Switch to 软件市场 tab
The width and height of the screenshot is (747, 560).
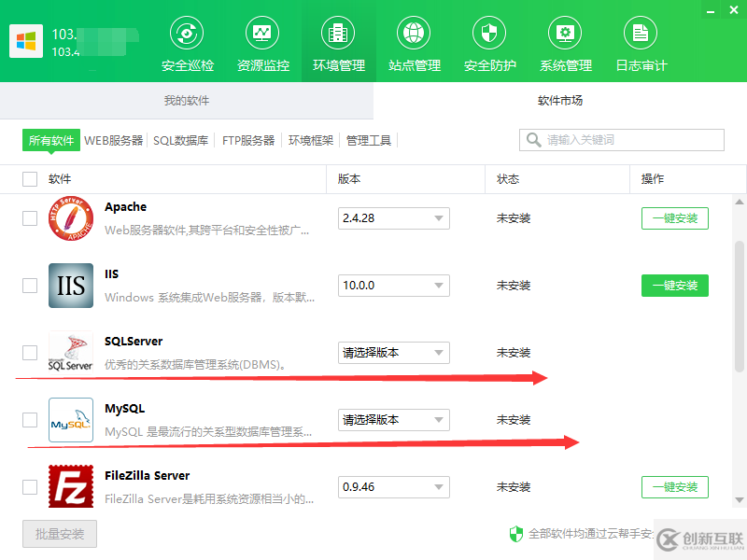click(560, 101)
